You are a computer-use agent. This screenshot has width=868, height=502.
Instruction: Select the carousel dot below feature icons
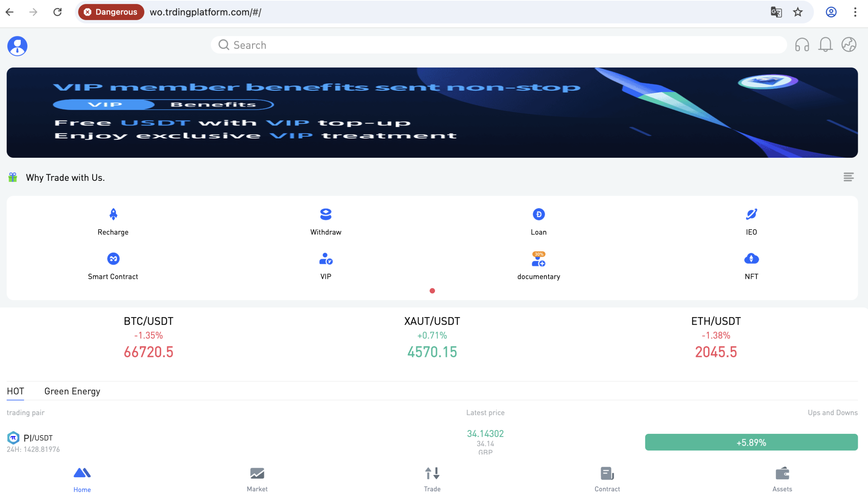click(432, 291)
